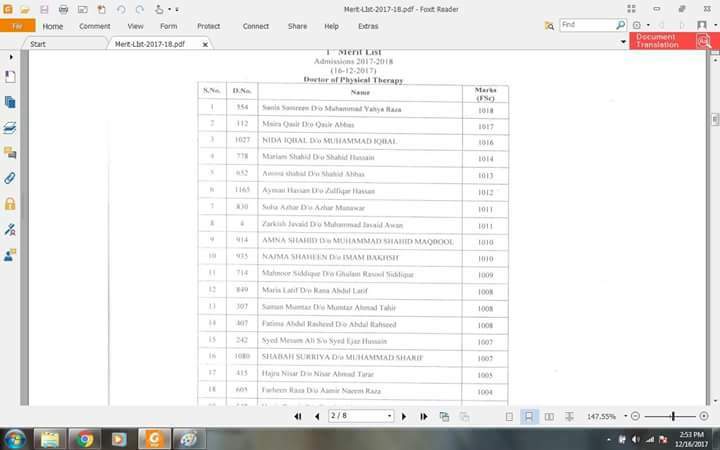720x450 pixels.
Task: Enable single page view mode
Action: (509, 416)
